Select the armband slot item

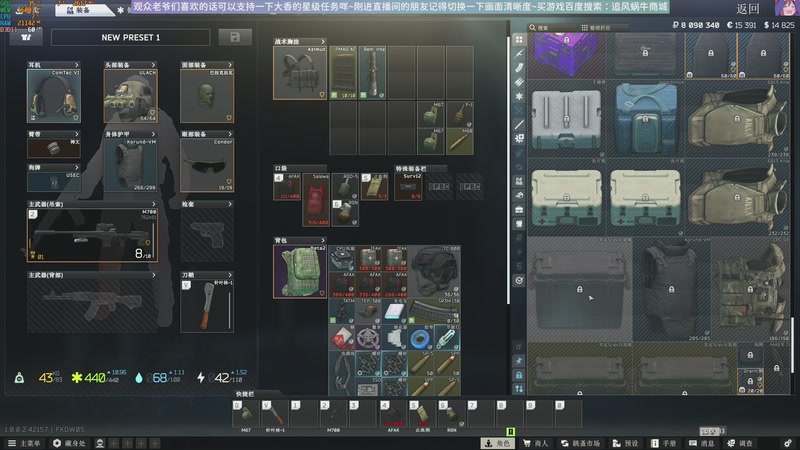coord(54,147)
